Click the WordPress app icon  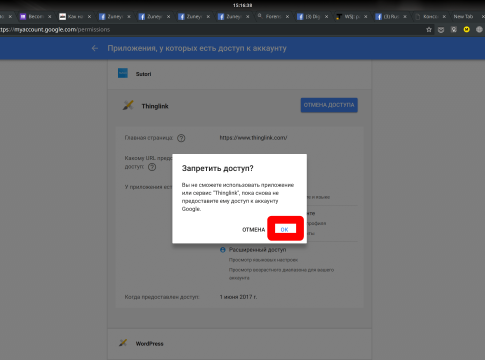pos(123,343)
